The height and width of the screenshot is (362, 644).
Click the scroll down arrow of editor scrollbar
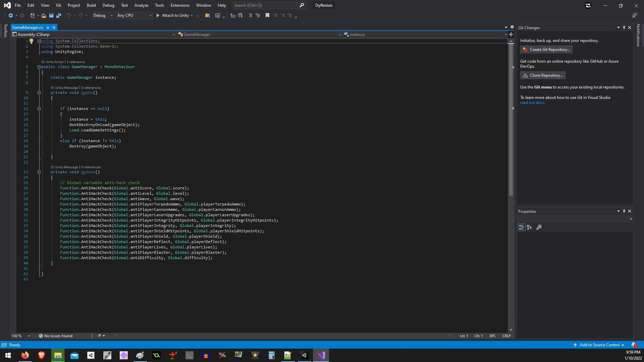tap(511, 330)
